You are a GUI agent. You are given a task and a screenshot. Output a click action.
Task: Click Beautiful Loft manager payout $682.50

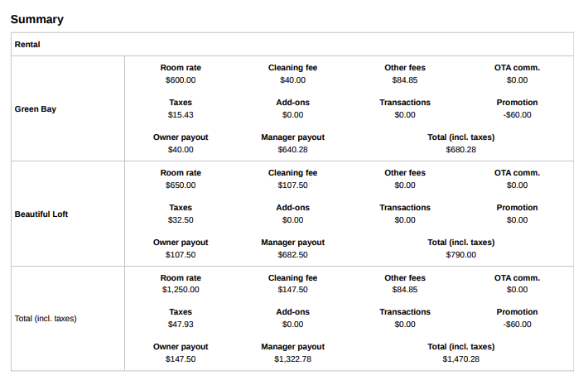pos(292,255)
